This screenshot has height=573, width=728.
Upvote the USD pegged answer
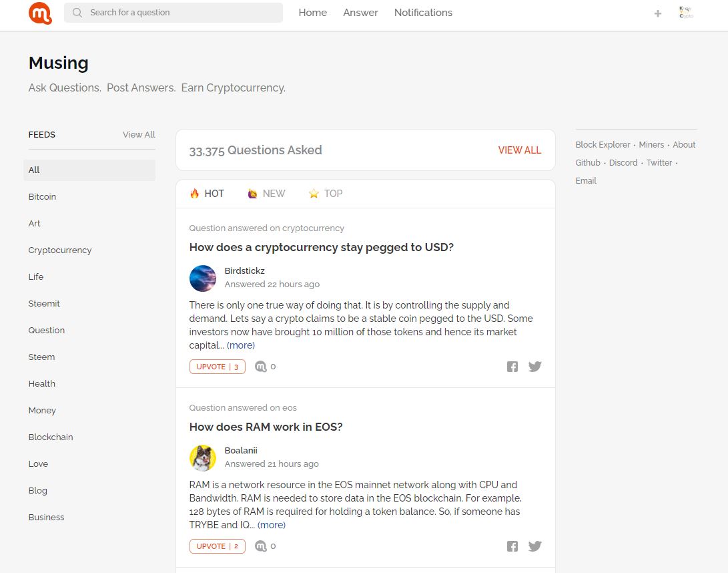(218, 367)
